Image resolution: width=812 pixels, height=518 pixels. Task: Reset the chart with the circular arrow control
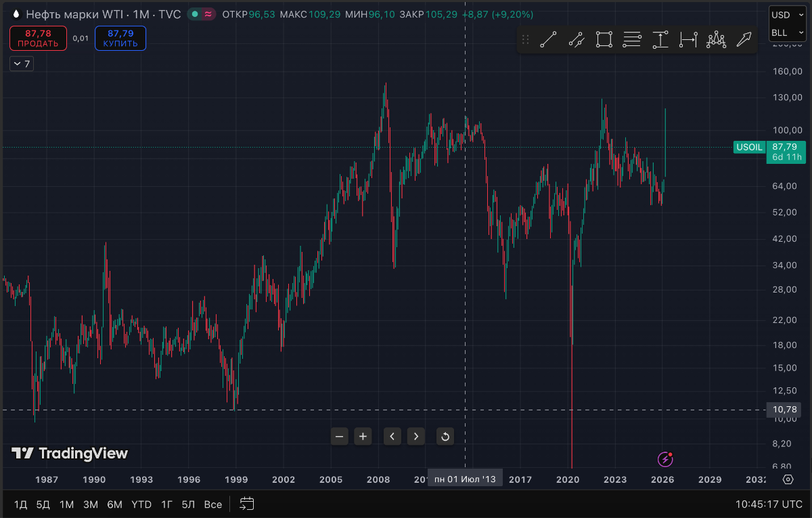[445, 437]
